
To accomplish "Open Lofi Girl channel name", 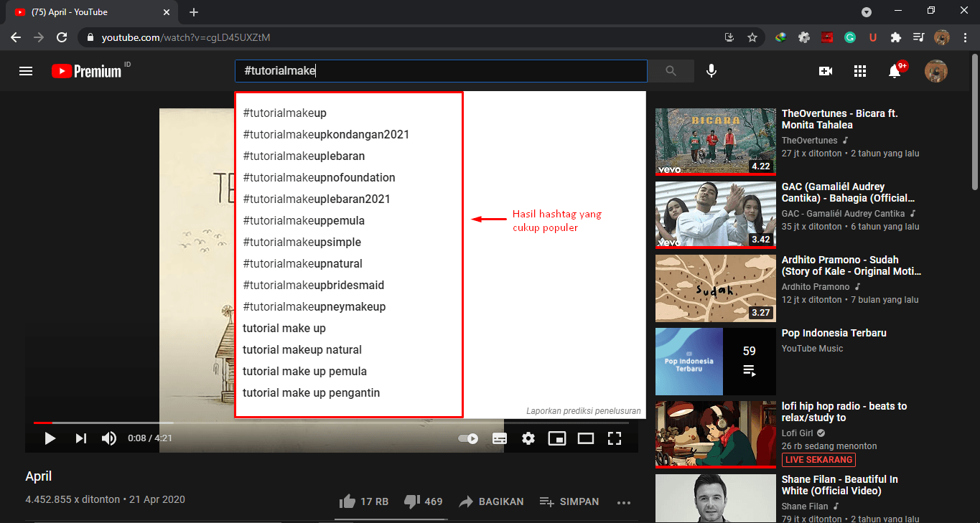I will [798, 433].
